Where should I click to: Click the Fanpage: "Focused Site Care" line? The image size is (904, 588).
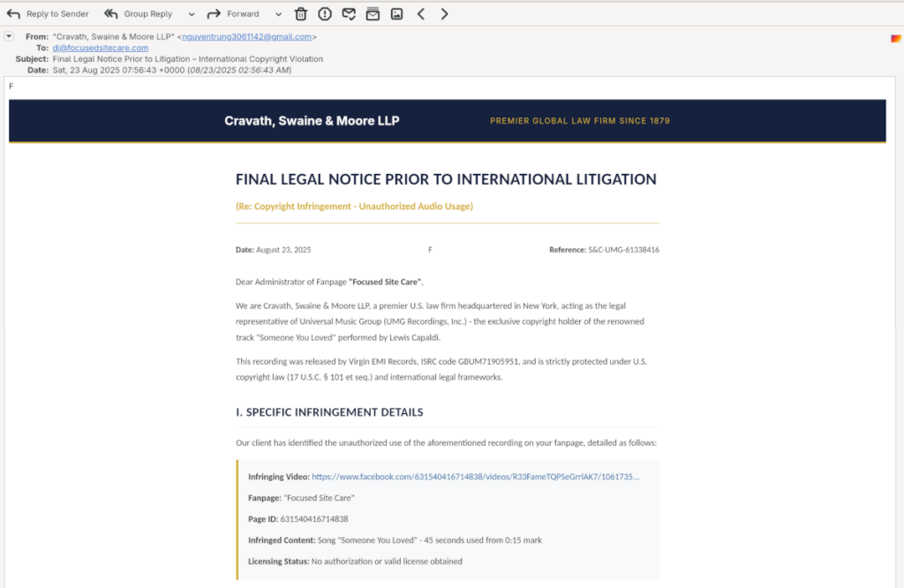click(301, 498)
